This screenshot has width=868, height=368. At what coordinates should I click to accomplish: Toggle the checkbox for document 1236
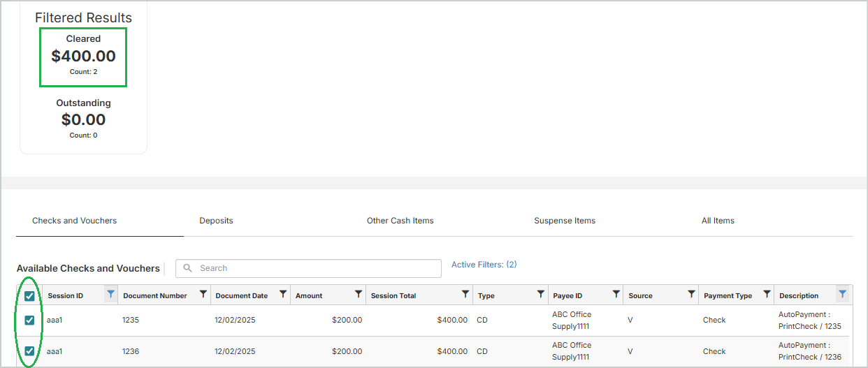click(29, 351)
